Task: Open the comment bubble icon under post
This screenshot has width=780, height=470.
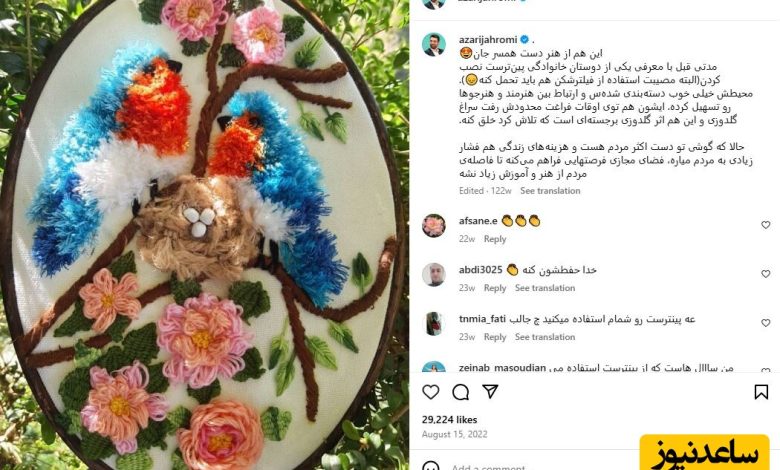Action: [x=461, y=392]
